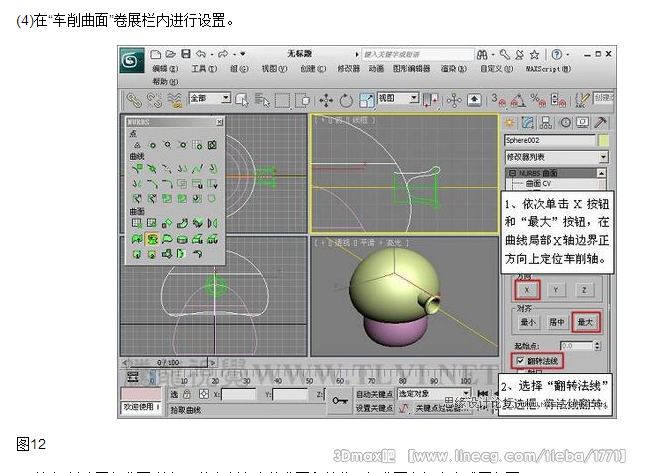Click the Angle Snap toggle icon
This screenshot has width=655, height=473.
click(518, 100)
